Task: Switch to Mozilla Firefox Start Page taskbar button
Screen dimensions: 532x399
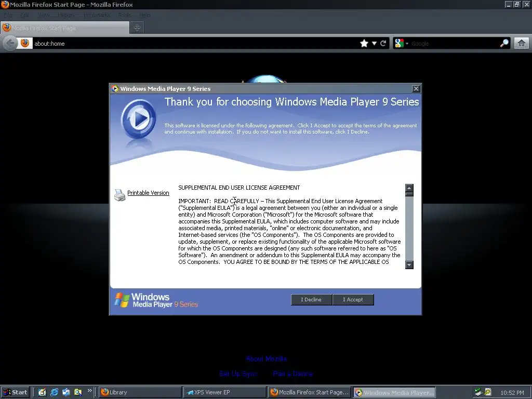Action: point(309,392)
